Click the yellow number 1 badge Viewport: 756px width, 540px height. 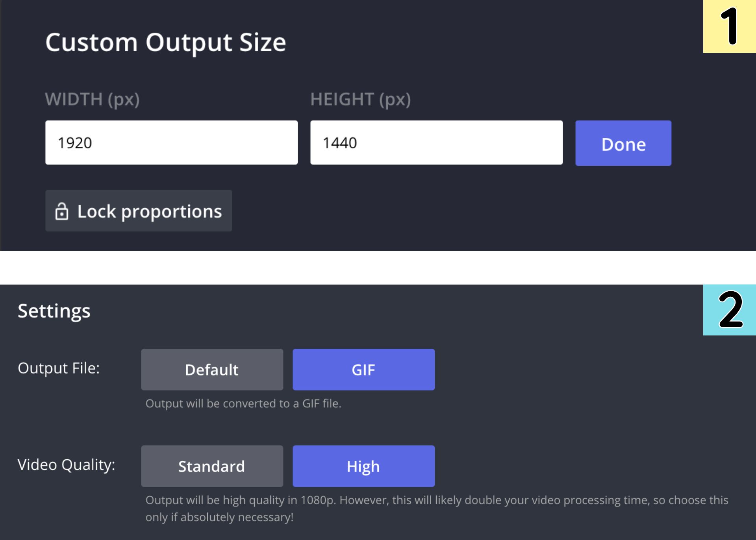point(729,26)
